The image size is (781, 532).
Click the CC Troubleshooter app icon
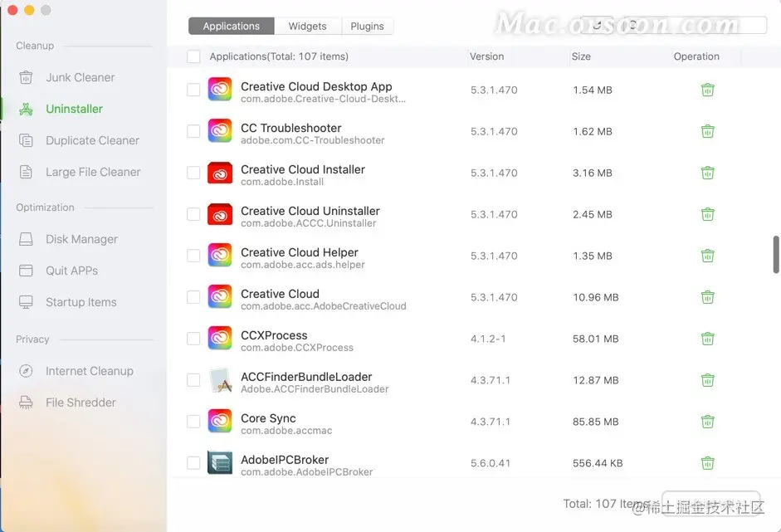(x=220, y=131)
